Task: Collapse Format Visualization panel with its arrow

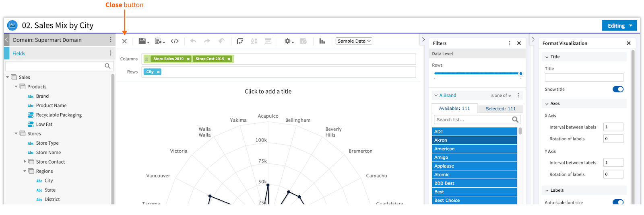Action: point(533,39)
